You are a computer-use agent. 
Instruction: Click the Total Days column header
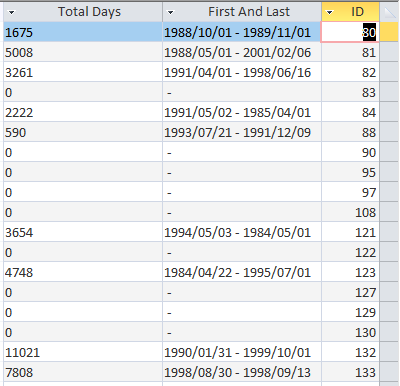(x=83, y=12)
